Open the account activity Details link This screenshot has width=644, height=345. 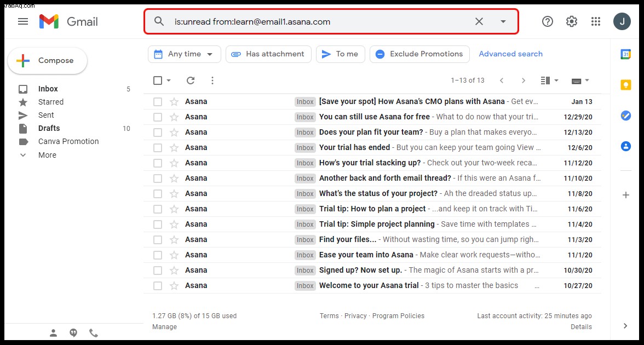click(x=581, y=327)
